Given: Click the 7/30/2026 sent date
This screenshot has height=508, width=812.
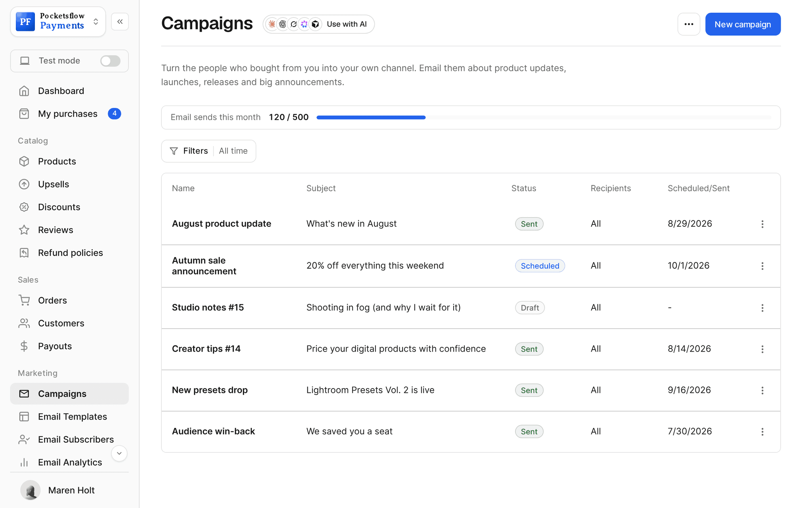Looking at the screenshot, I should (x=689, y=431).
